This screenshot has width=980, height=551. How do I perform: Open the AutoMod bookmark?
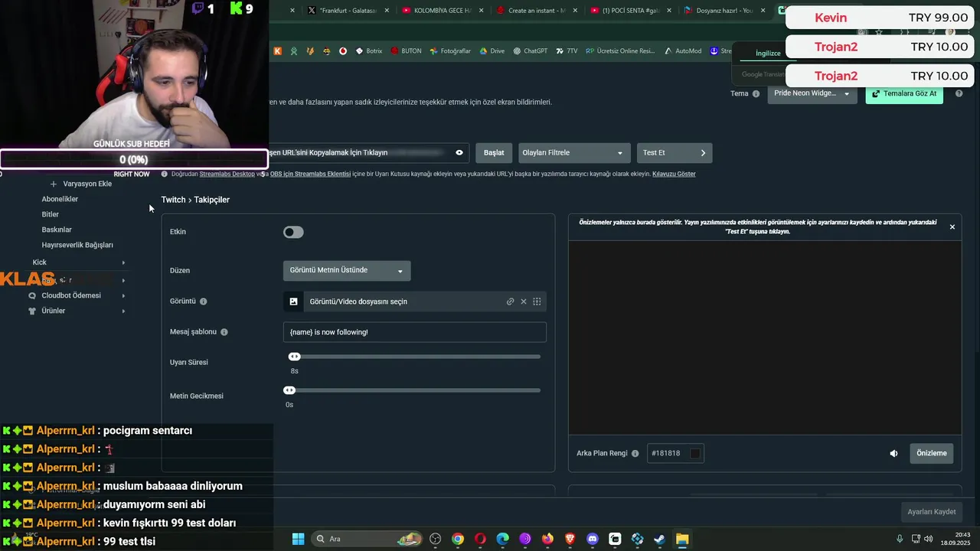683,51
